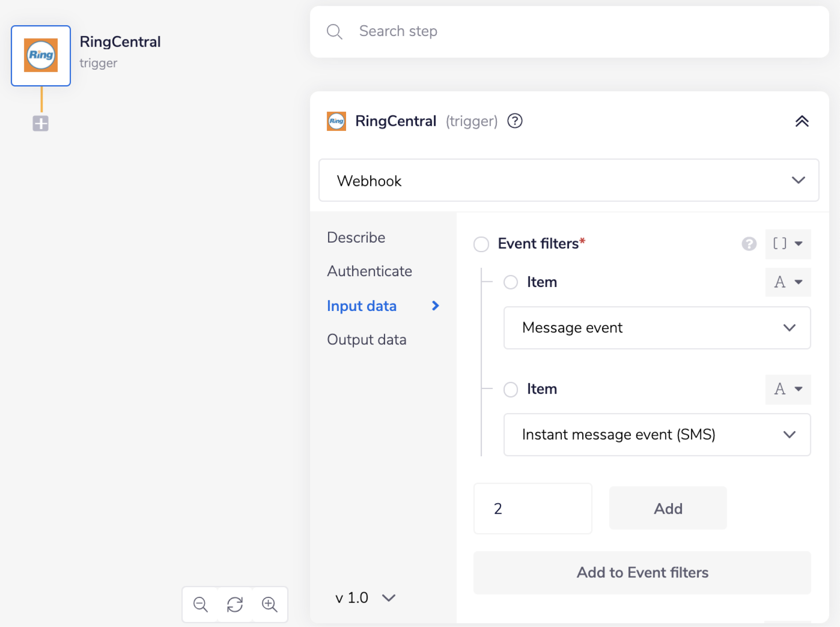Image resolution: width=840 pixels, height=627 pixels.
Task: Click the canvas refresh/reset view icon
Action: point(234,604)
